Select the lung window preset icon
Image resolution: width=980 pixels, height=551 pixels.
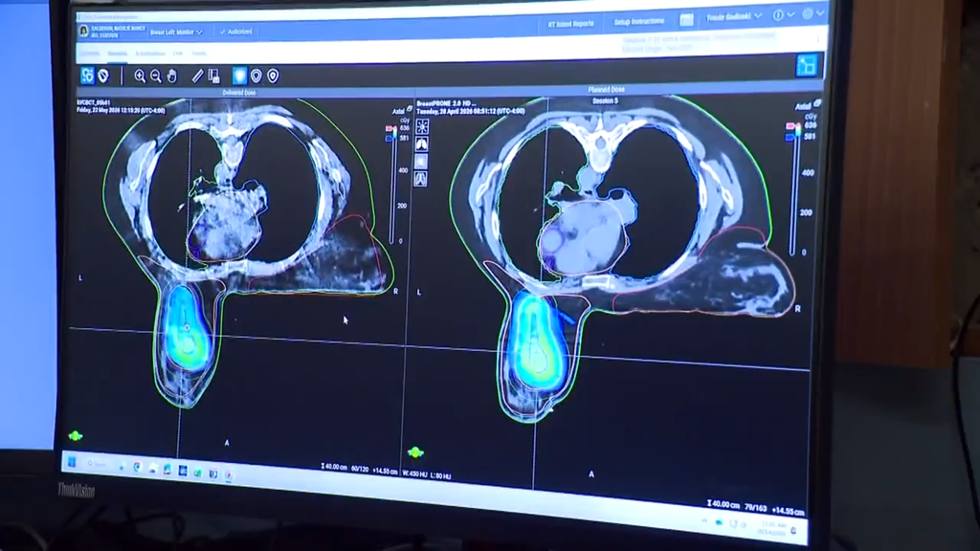[x=422, y=144]
